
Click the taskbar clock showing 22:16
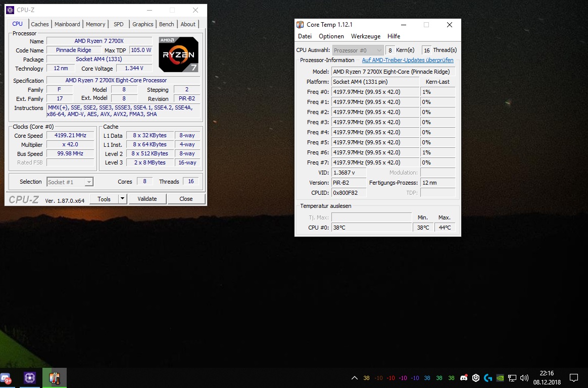tap(547, 373)
